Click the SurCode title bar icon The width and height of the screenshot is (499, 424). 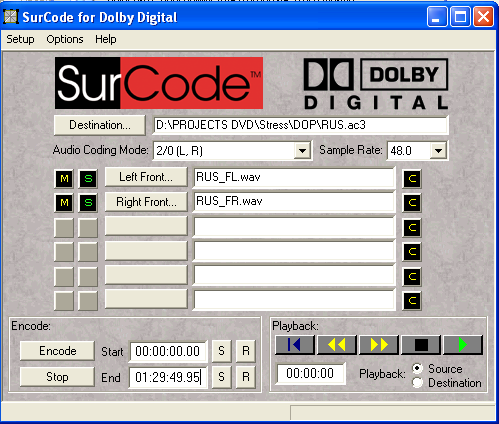(x=11, y=17)
